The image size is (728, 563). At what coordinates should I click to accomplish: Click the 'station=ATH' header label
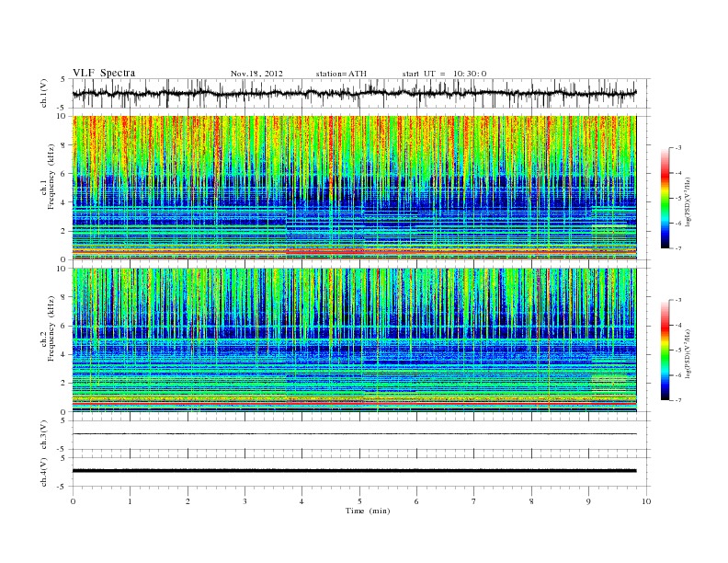(341, 74)
